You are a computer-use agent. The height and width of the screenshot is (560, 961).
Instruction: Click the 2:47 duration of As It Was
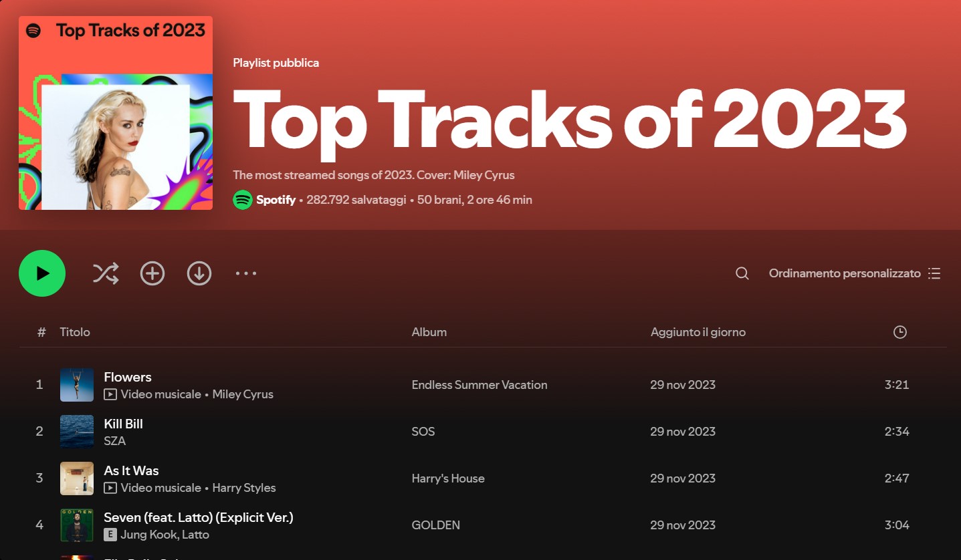coord(897,478)
